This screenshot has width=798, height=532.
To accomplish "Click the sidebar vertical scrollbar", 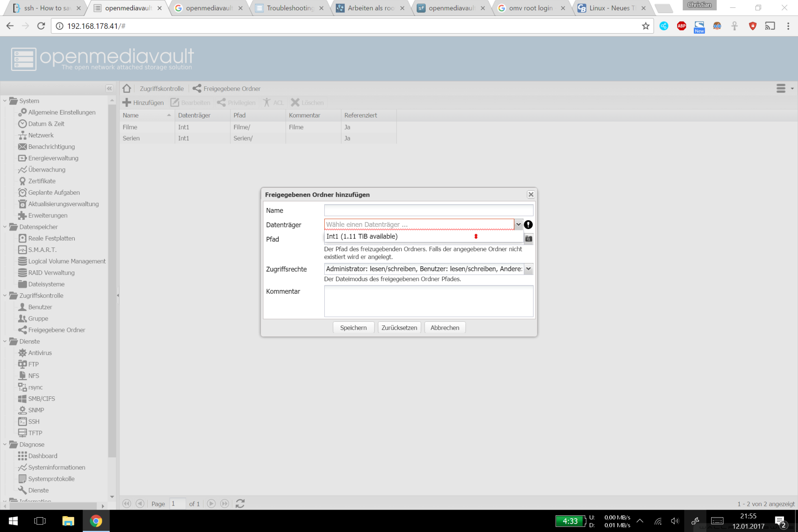I will [112, 280].
